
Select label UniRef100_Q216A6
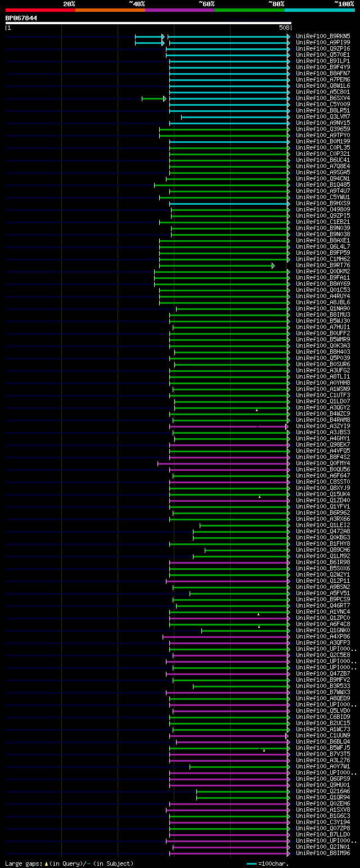pos(323,791)
